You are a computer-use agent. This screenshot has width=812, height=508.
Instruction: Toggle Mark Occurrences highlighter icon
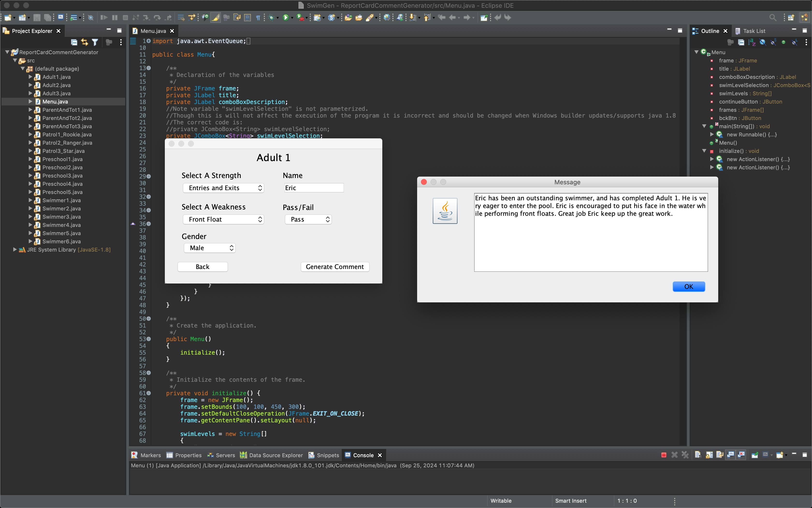[216, 17]
